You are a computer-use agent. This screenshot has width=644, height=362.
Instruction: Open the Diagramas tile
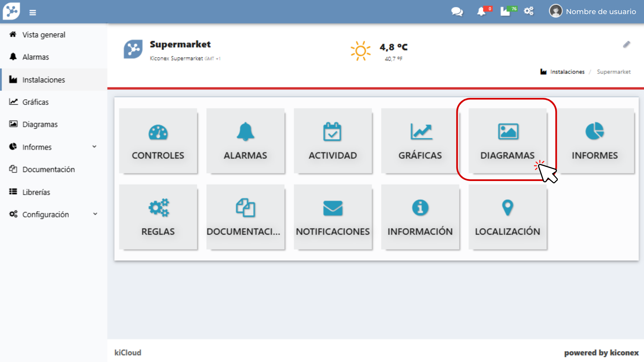coord(507,141)
